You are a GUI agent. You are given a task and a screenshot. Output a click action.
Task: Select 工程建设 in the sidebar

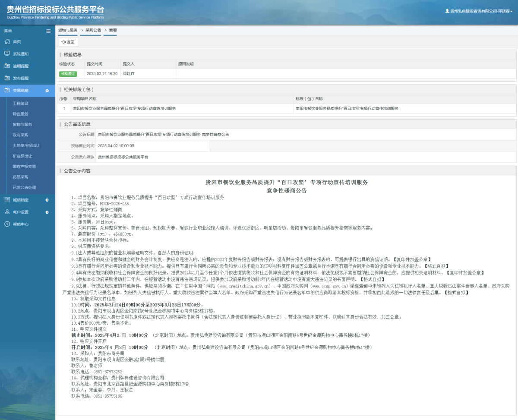(x=20, y=104)
